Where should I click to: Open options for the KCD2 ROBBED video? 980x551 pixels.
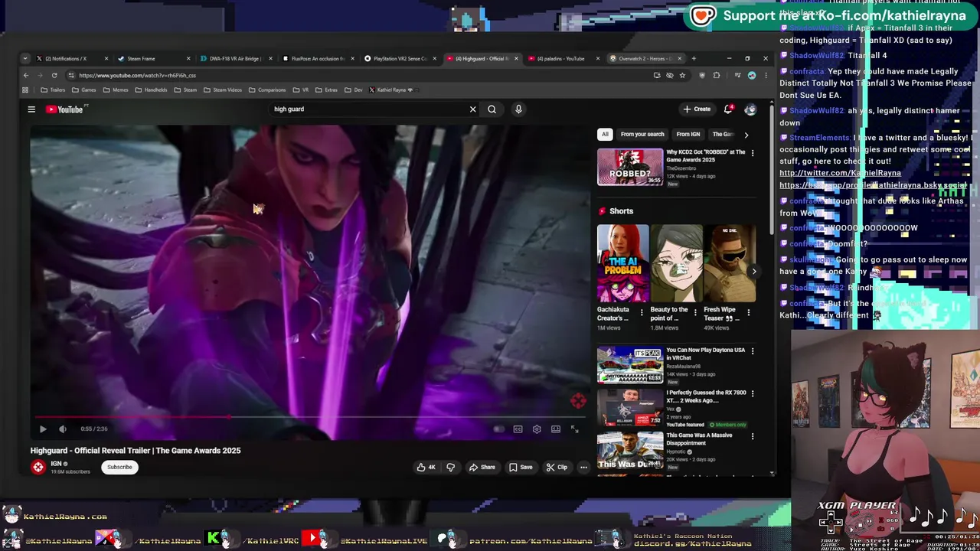[752, 153]
